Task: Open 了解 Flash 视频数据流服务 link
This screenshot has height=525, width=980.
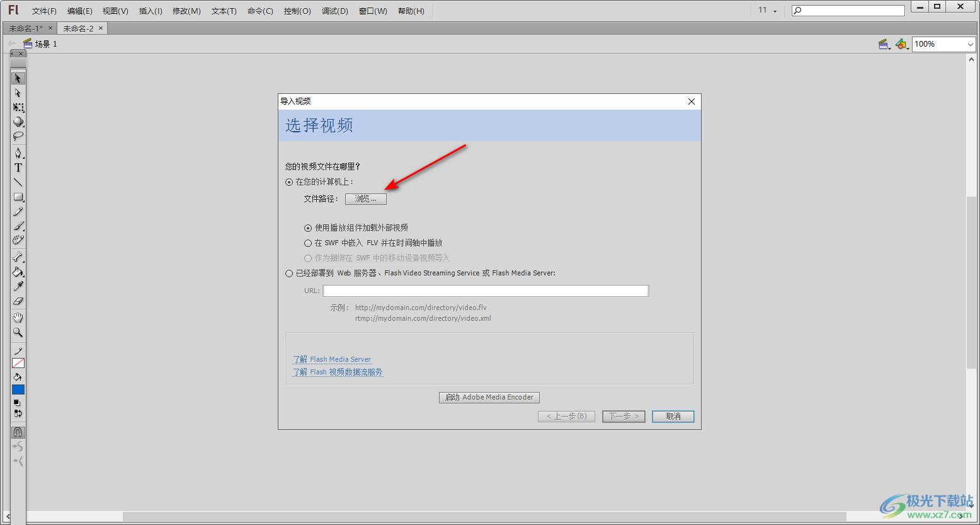Action: pos(338,372)
